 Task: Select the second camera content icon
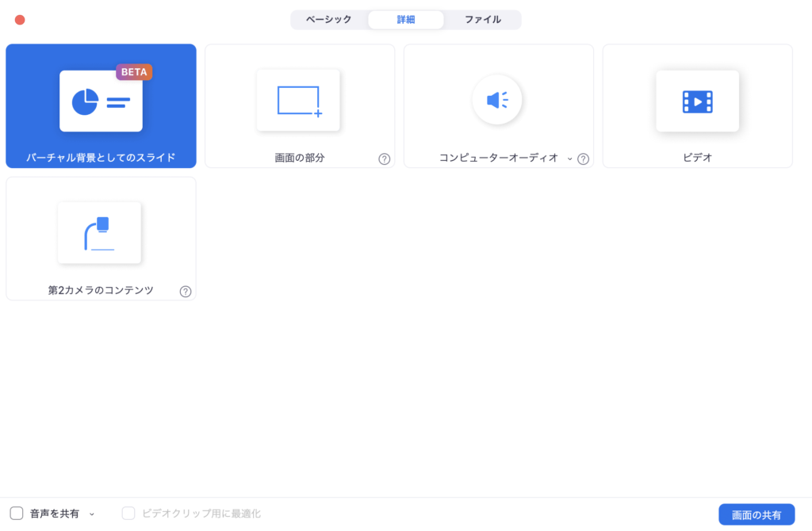(99, 233)
